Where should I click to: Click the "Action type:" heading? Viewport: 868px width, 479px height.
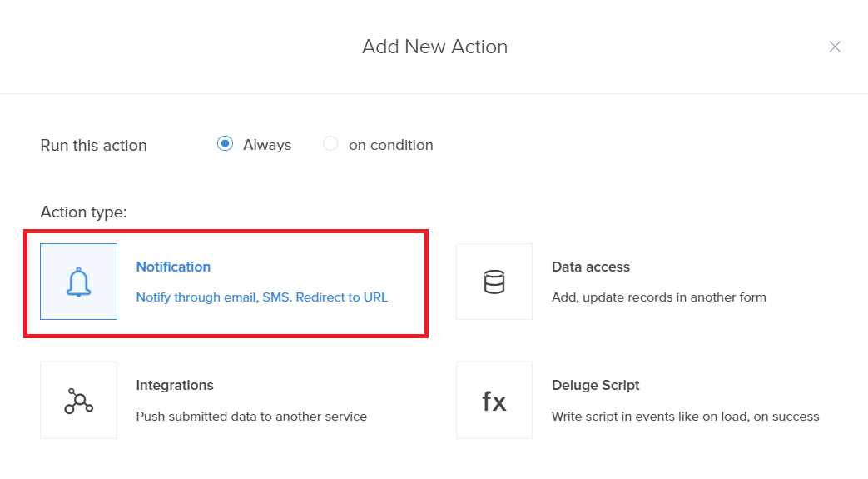click(x=83, y=212)
